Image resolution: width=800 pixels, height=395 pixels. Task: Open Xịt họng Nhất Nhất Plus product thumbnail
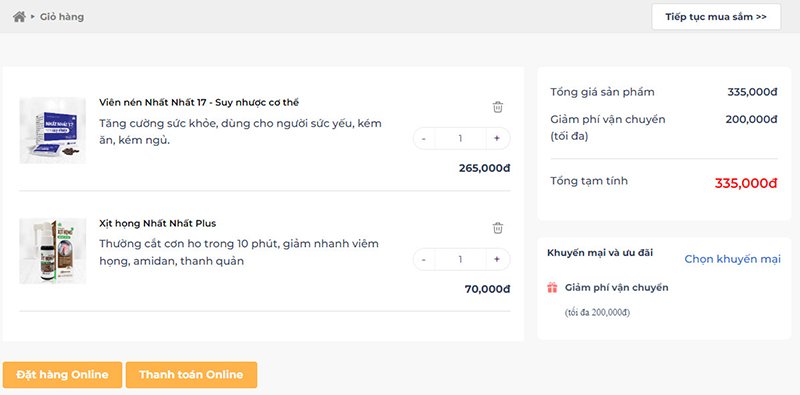point(53,251)
